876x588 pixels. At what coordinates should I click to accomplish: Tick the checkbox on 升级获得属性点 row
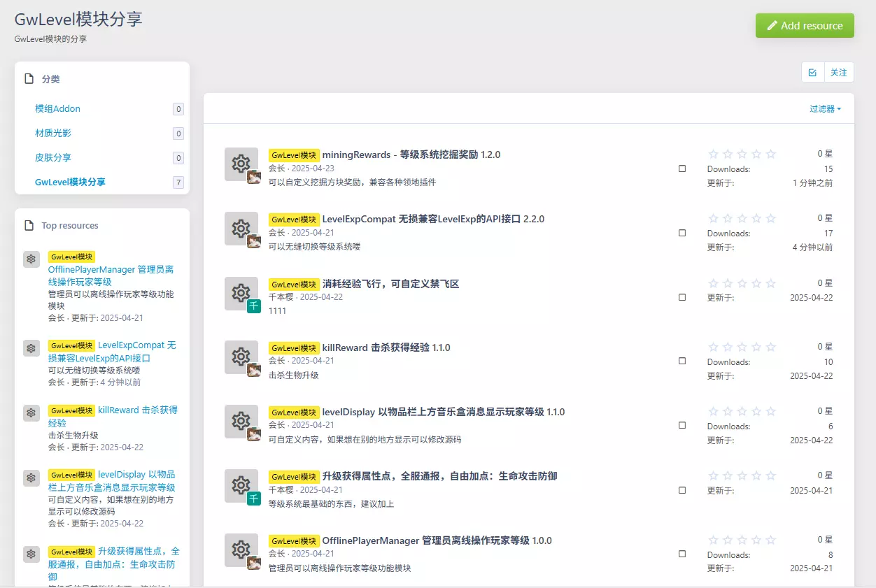click(682, 490)
